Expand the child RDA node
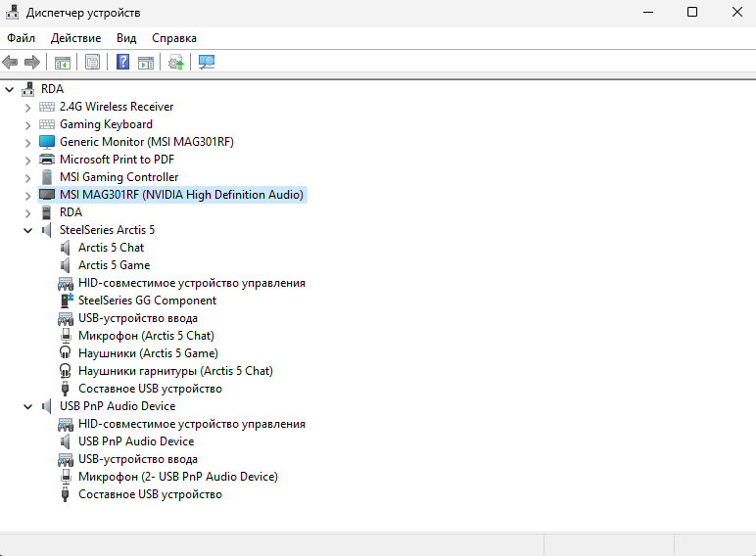 tap(28, 212)
